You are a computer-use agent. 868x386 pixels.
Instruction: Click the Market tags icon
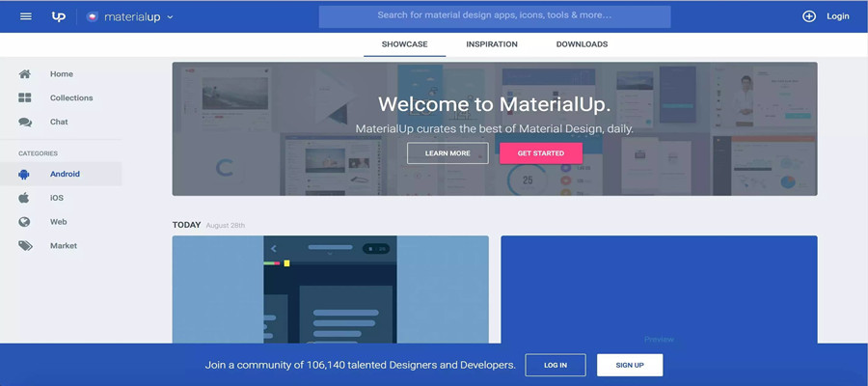(x=25, y=246)
